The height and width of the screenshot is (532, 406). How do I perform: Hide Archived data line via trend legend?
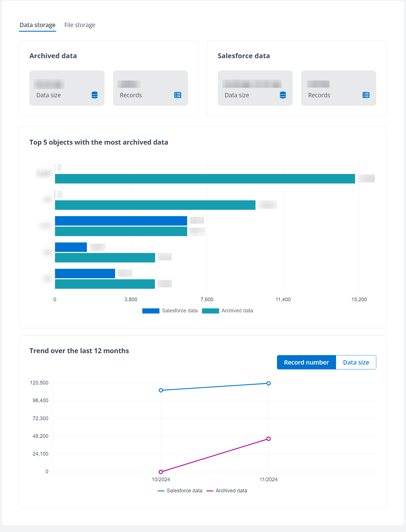(227, 491)
